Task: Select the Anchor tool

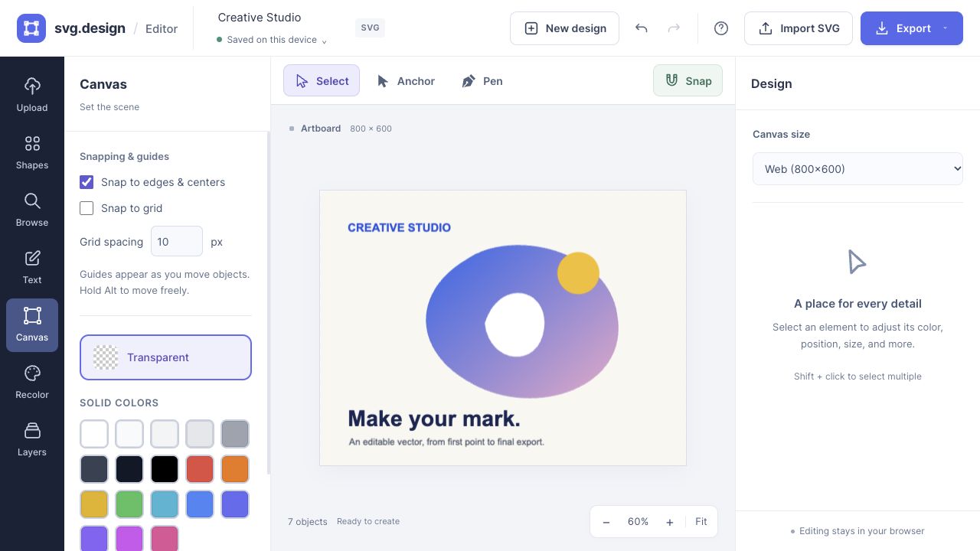Action: click(406, 81)
